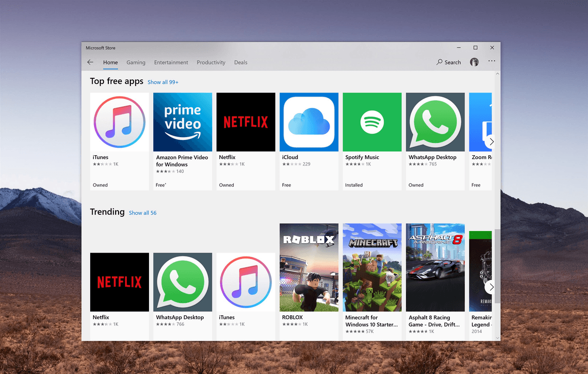Screen dimensions: 588x374
Task: Open the See more ellipsis menu
Action: 491,60
